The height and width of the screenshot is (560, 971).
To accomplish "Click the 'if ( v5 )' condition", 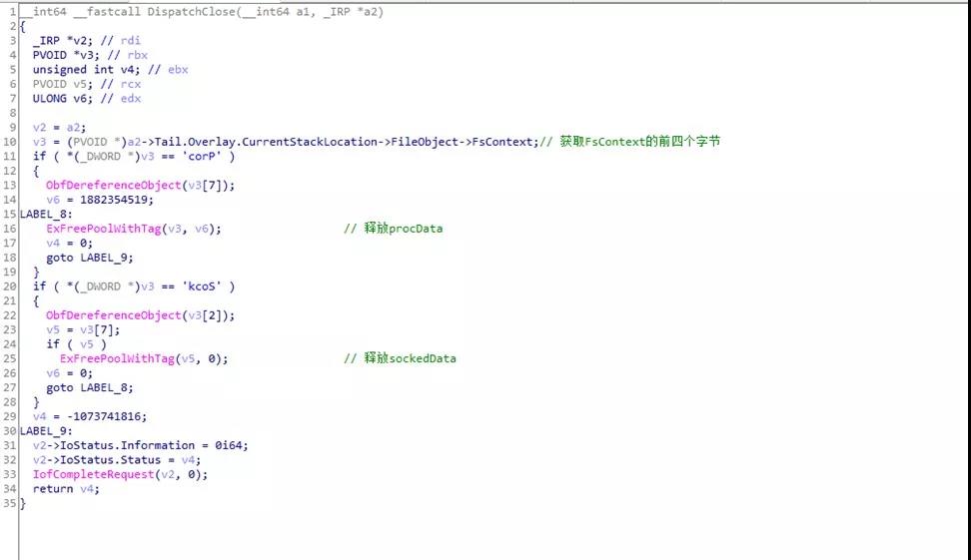I will coord(76,344).
